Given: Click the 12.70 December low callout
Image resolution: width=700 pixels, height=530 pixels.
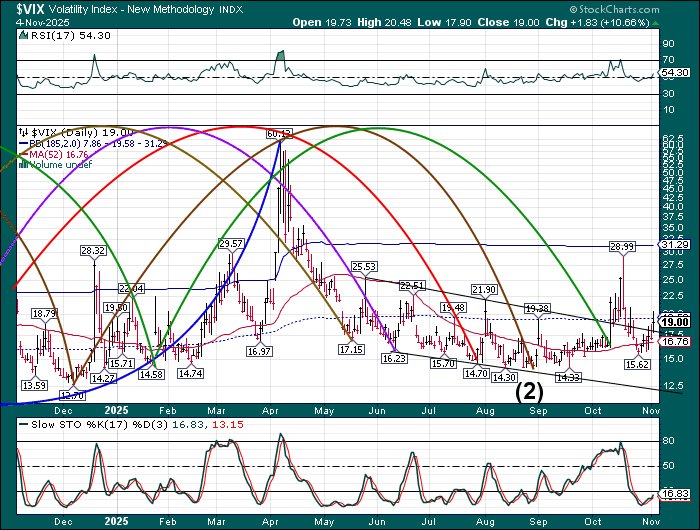Looking at the screenshot, I should (71, 395).
